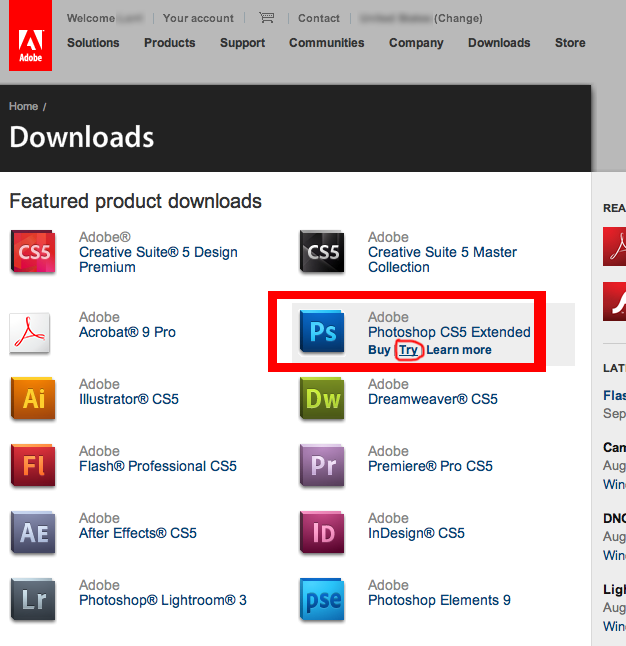Open the Company menu
This screenshot has height=646, width=626.
coord(416,43)
